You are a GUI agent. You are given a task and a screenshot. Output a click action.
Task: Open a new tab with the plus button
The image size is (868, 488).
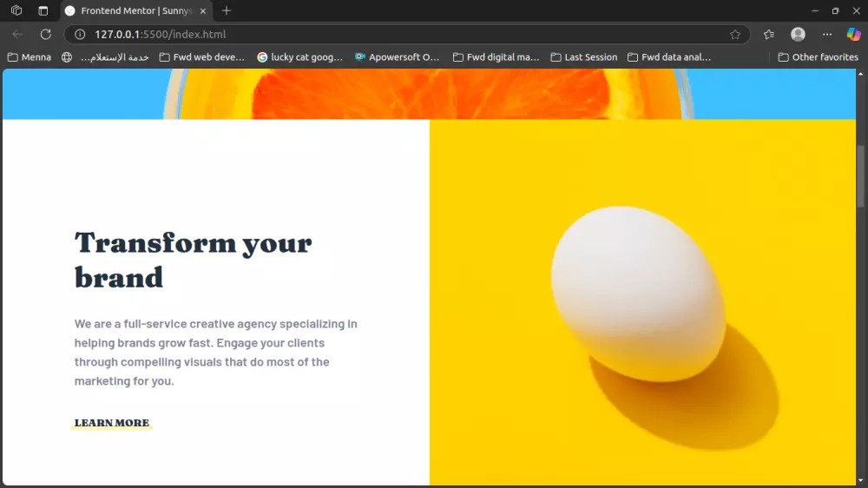(x=226, y=10)
